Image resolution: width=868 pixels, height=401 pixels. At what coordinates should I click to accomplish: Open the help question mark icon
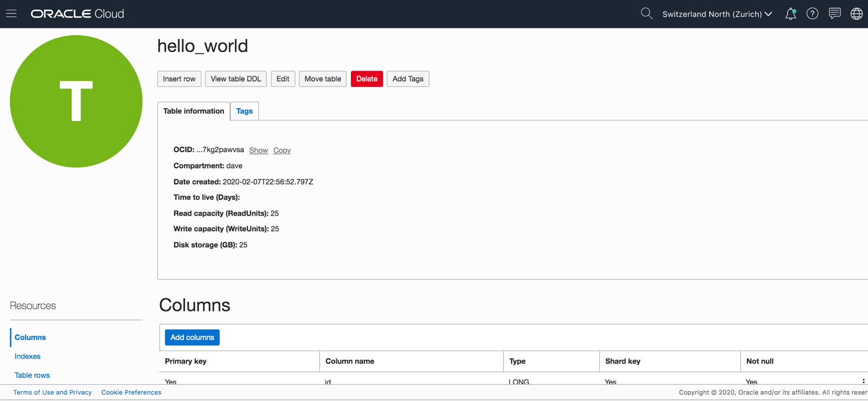tap(813, 14)
